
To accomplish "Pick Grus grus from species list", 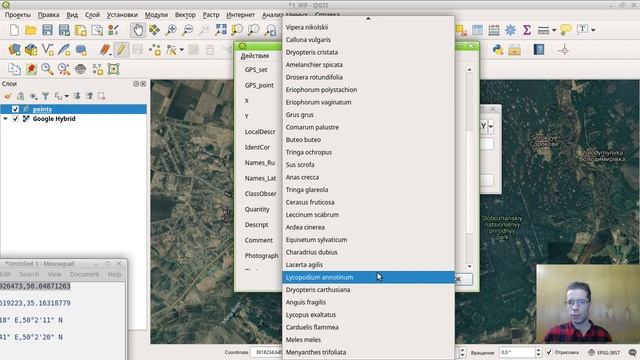I will (x=368, y=115).
